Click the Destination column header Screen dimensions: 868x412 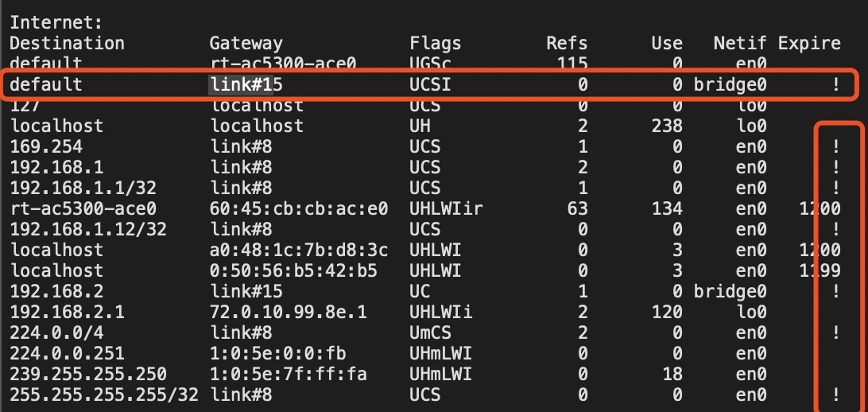[x=67, y=43]
